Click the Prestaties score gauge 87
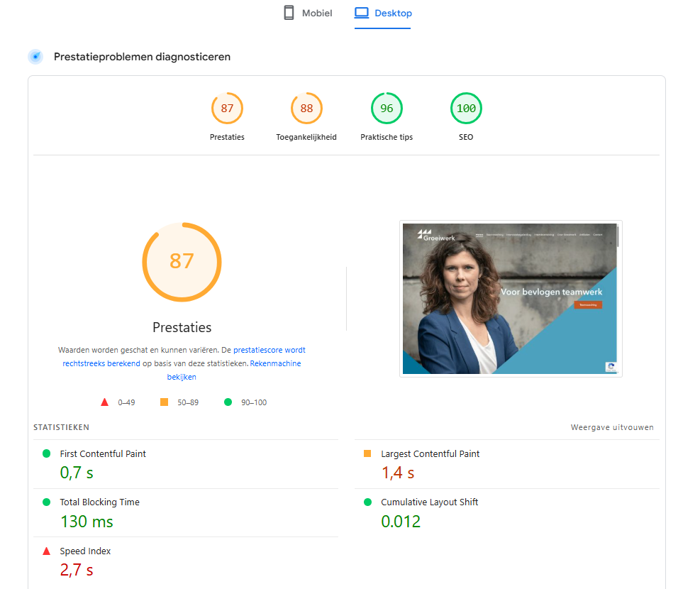This screenshot has width=700, height=589. [227, 109]
